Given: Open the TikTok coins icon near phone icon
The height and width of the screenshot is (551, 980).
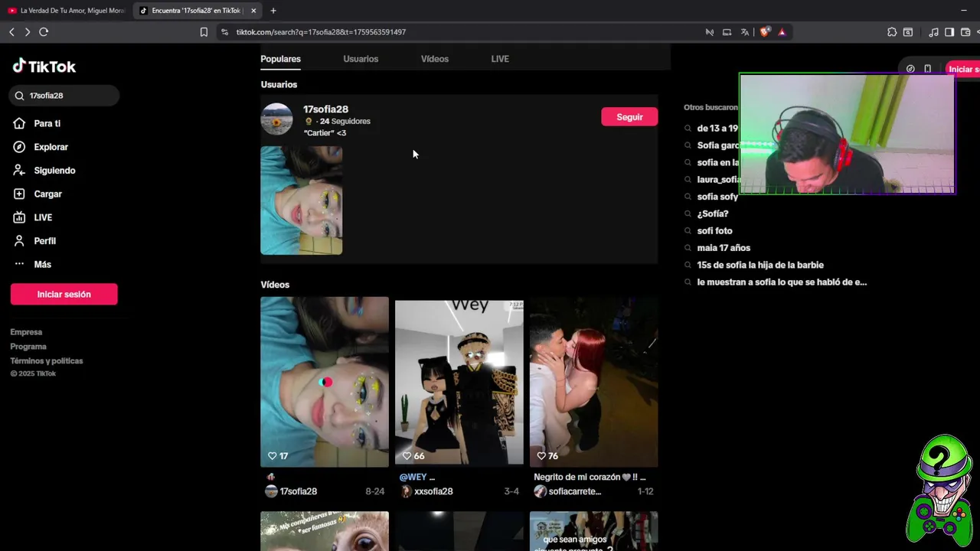Looking at the screenshot, I should 910,69.
